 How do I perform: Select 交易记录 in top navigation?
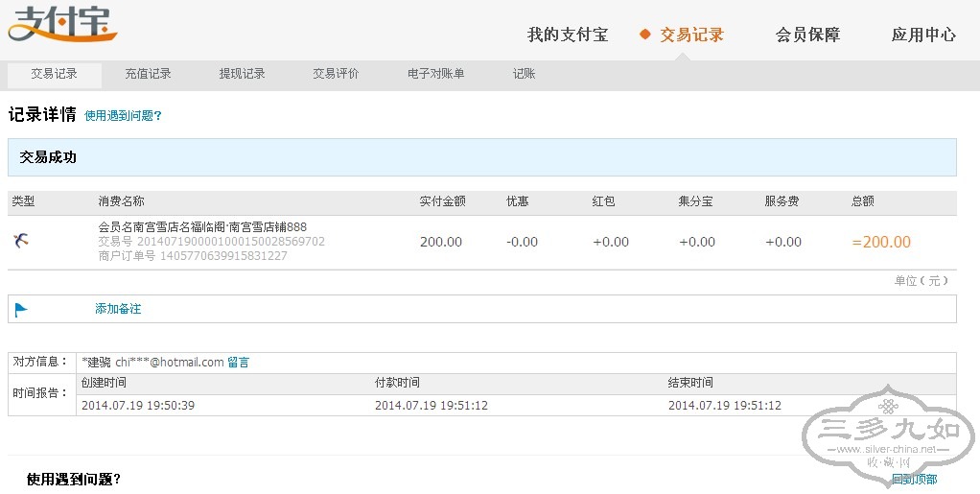691,35
